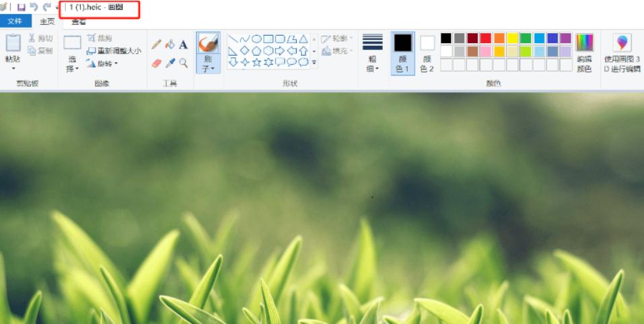Open the 填充 fill dropdown
The height and width of the screenshot is (324, 644).
(x=337, y=51)
